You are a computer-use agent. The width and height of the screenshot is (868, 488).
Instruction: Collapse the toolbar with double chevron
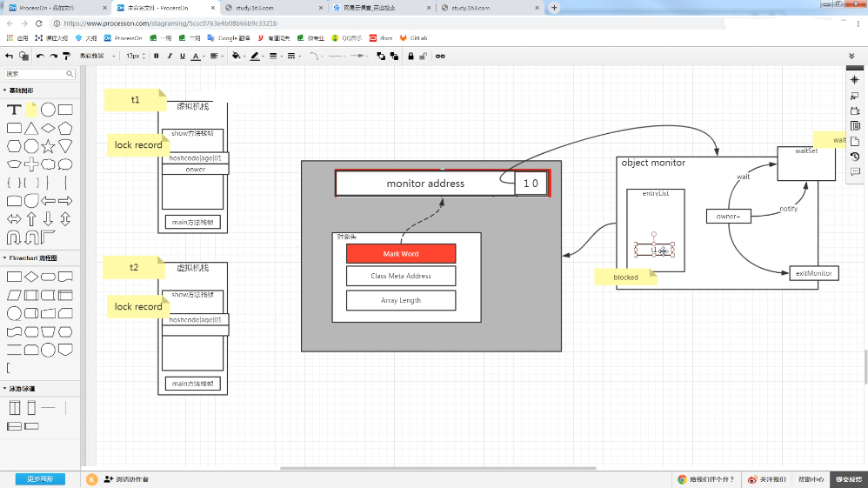tap(851, 56)
